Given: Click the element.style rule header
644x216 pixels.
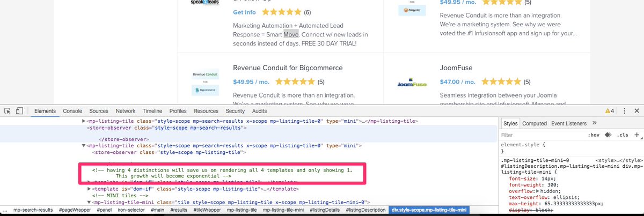Looking at the screenshot, I should click(x=523, y=145).
